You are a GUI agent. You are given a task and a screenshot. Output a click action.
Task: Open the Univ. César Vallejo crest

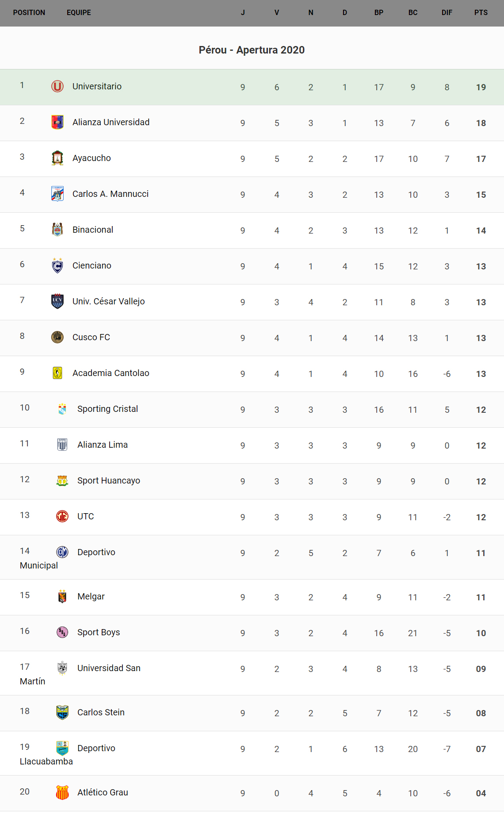(x=57, y=301)
